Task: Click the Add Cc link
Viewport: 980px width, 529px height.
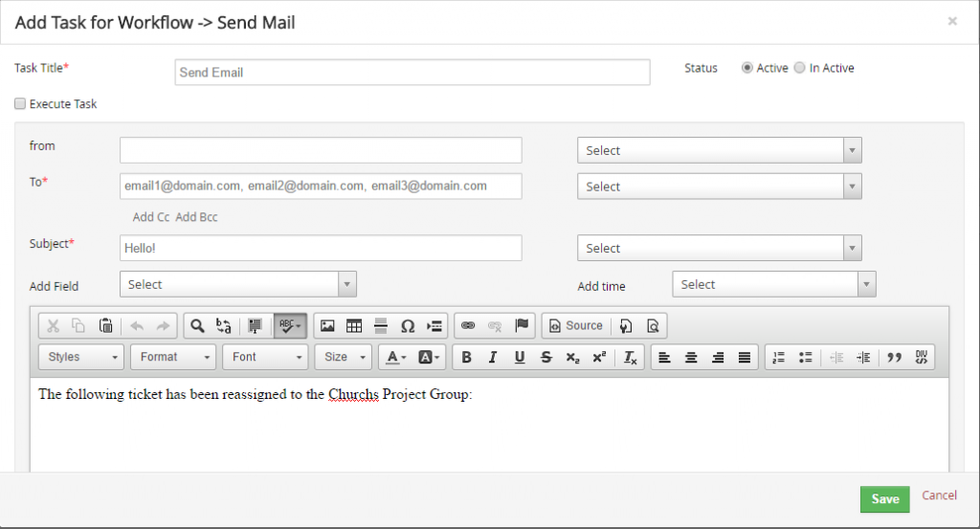Action: click(150, 217)
